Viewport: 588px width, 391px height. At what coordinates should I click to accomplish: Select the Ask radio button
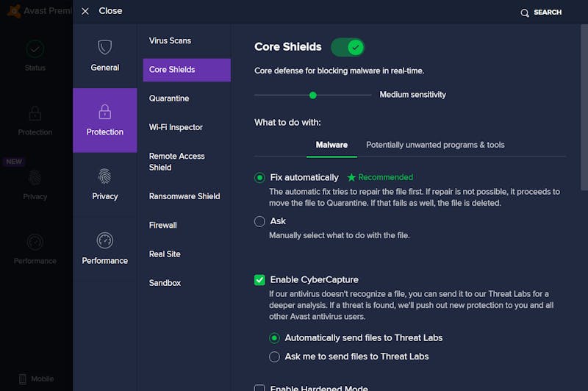(259, 221)
